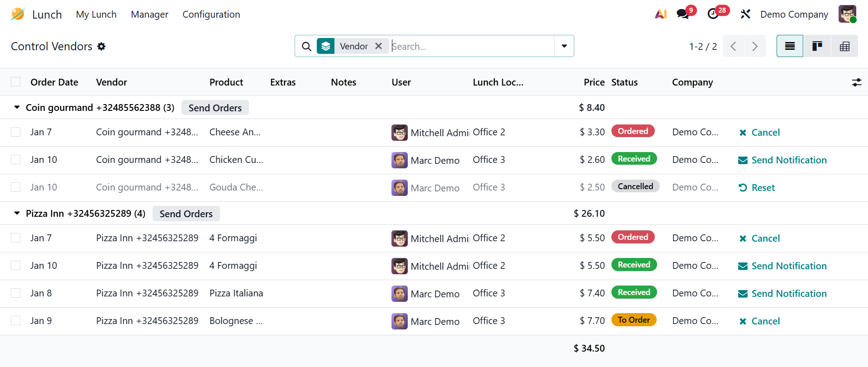Collapse the Pizza Inn group
Image resolution: width=868 pixels, height=367 pixels.
point(17,214)
